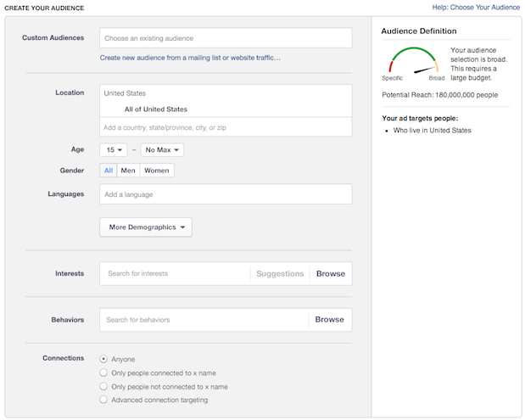Select the All gender option

coord(108,171)
